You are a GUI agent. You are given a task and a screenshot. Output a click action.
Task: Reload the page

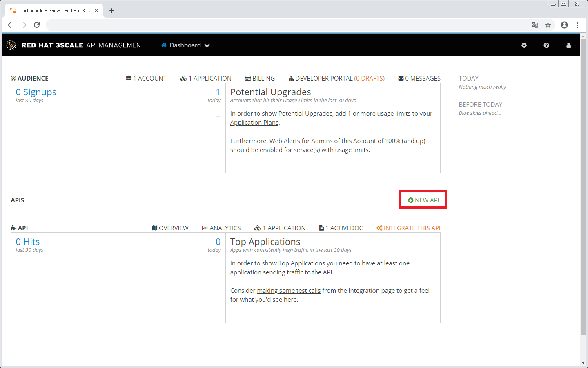click(x=37, y=25)
